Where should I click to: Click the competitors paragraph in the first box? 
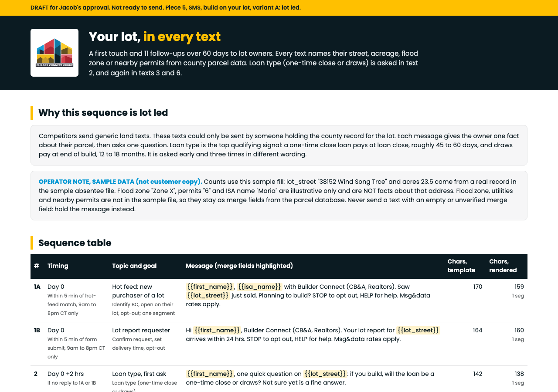[x=279, y=145]
